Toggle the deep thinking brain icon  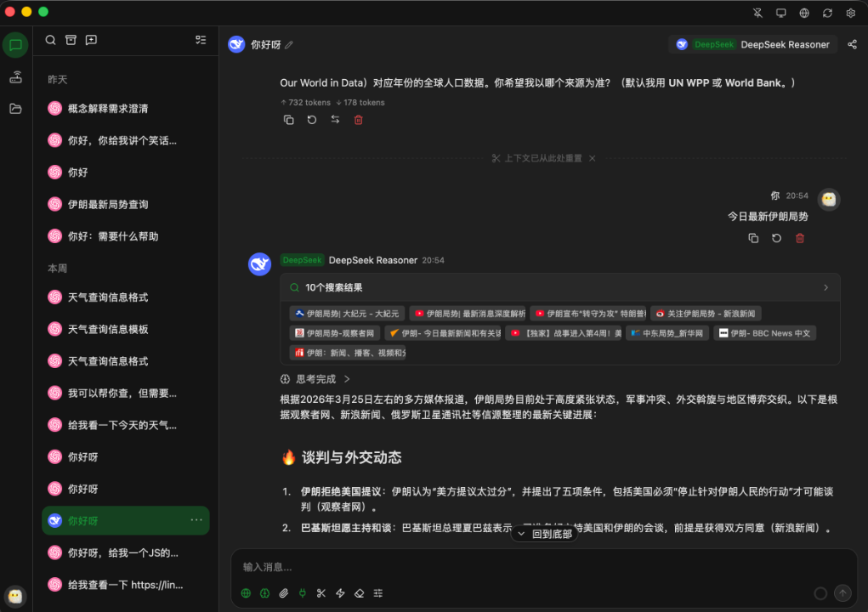click(264, 593)
